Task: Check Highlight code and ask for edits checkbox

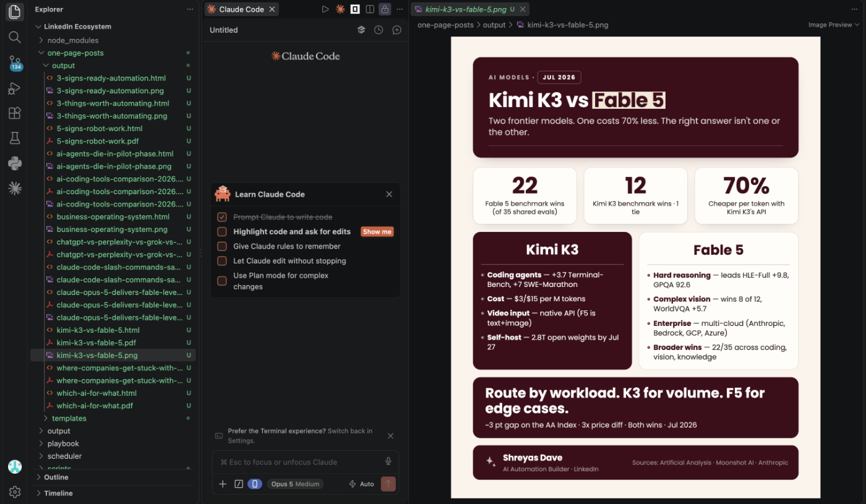Action: 222,232
